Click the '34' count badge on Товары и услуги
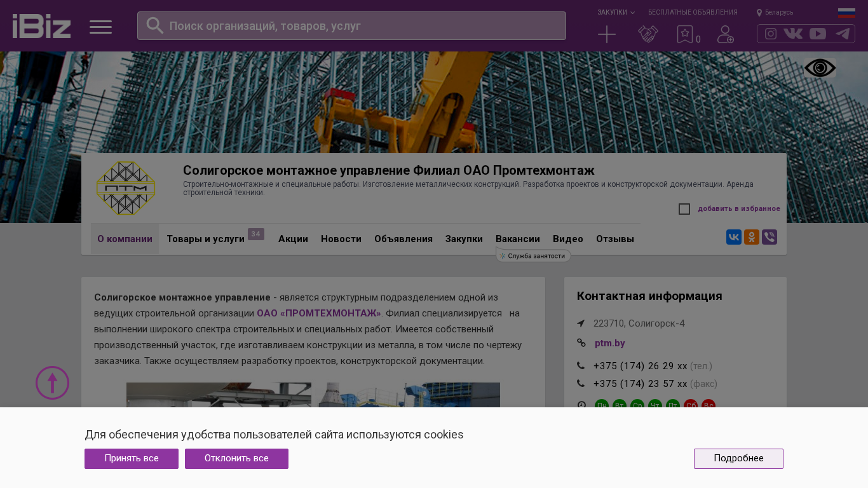The height and width of the screenshot is (488, 868). click(256, 234)
